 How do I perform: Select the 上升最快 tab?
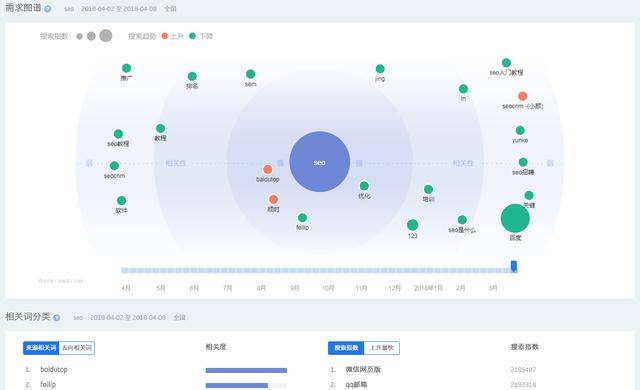pos(382,348)
